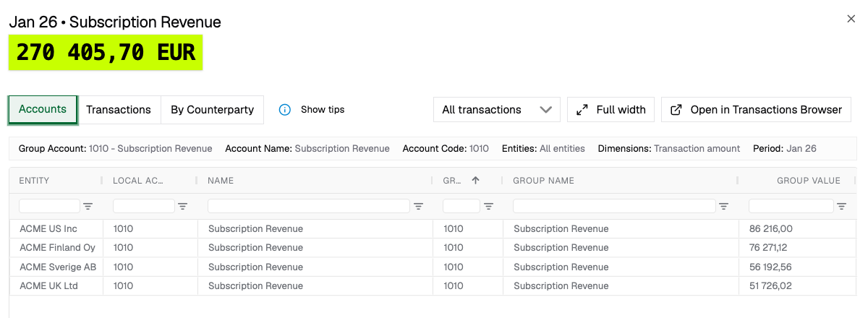Click the Period: Jan 26 summary
This screenshot has height=318, width=868.
click(785, 148)
